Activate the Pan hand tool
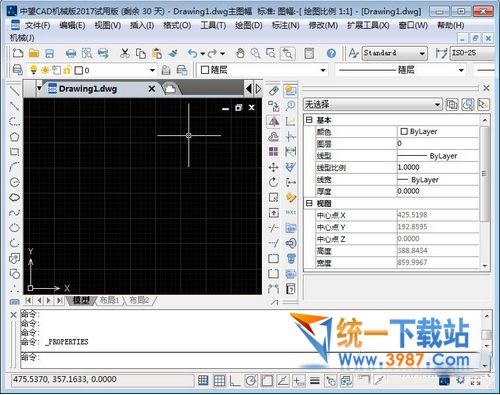Viewport: 500px width, 395px height. click(240, 53)
